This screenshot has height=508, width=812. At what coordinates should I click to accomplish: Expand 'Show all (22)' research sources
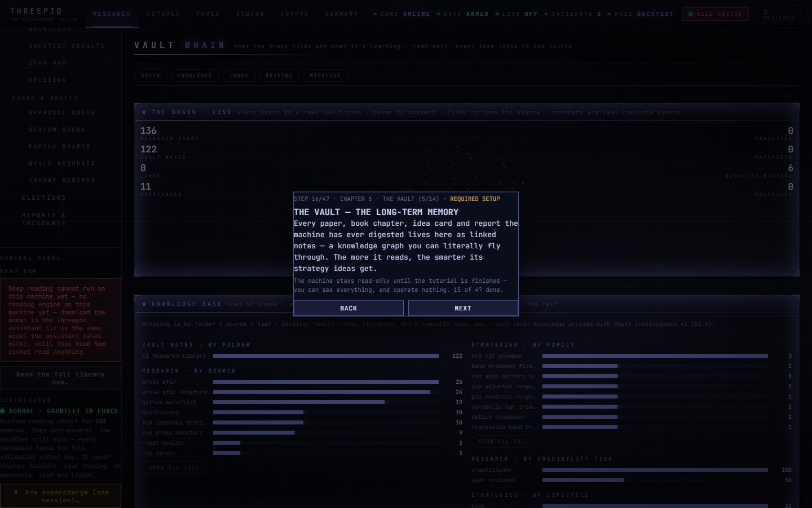coord(174,467)
